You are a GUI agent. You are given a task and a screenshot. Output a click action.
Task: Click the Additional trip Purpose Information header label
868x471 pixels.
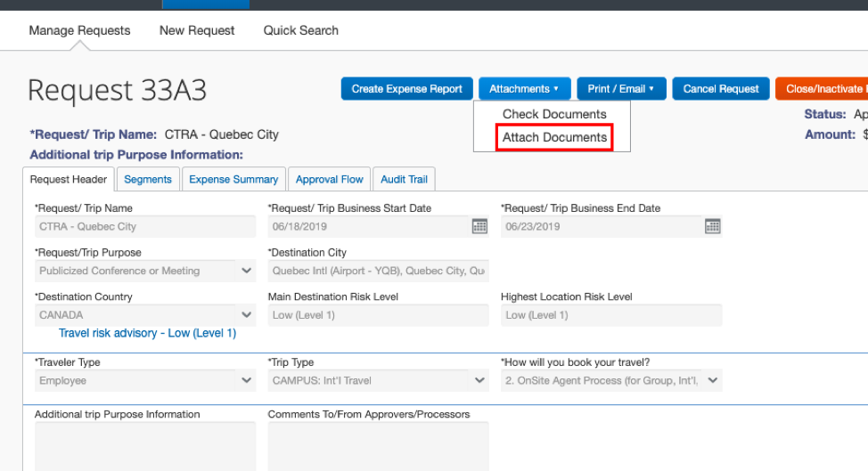[x=136, y=155]
